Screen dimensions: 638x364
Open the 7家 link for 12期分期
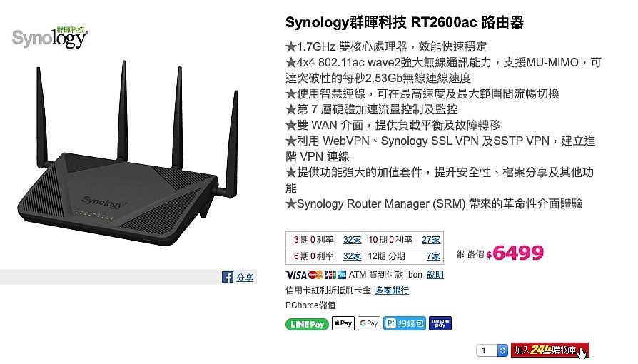(x=433, y=256)
